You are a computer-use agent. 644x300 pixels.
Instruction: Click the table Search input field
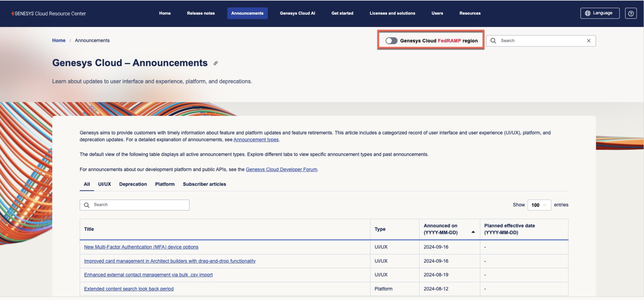(139, 205)
